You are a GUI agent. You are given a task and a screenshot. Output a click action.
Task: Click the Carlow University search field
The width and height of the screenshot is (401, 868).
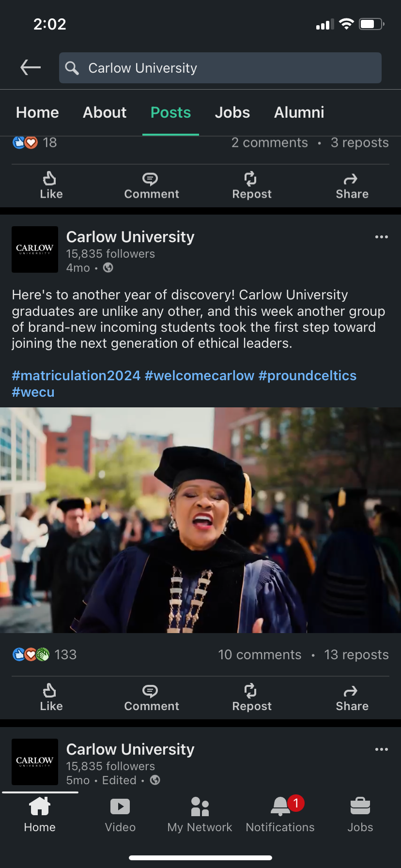pyautogui.click(x=220, y=68)
